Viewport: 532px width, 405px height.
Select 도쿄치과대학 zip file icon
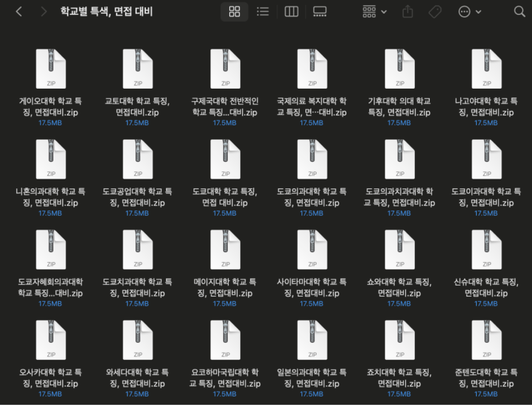click(x=137, y=250)
